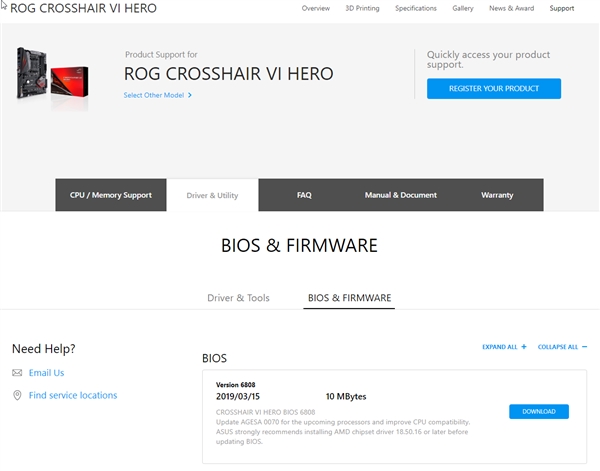The image size is (600, 471).
Task: Switch to the Warranty tab
Action: pyautogui.click(x=497, y=195)
